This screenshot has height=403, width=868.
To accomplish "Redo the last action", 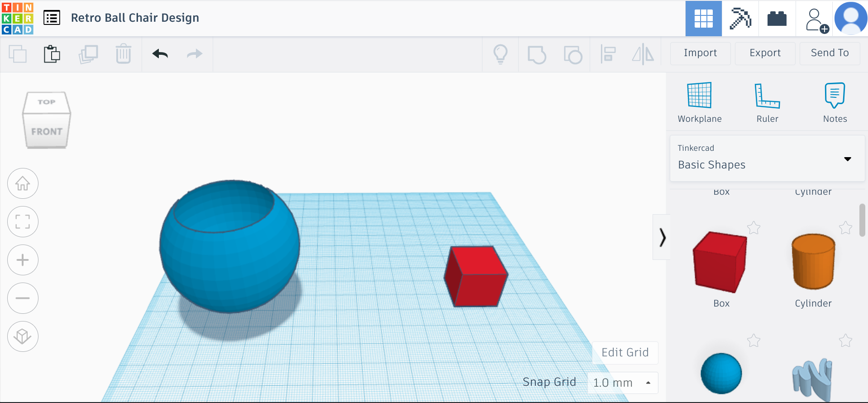I will point(195,54).
